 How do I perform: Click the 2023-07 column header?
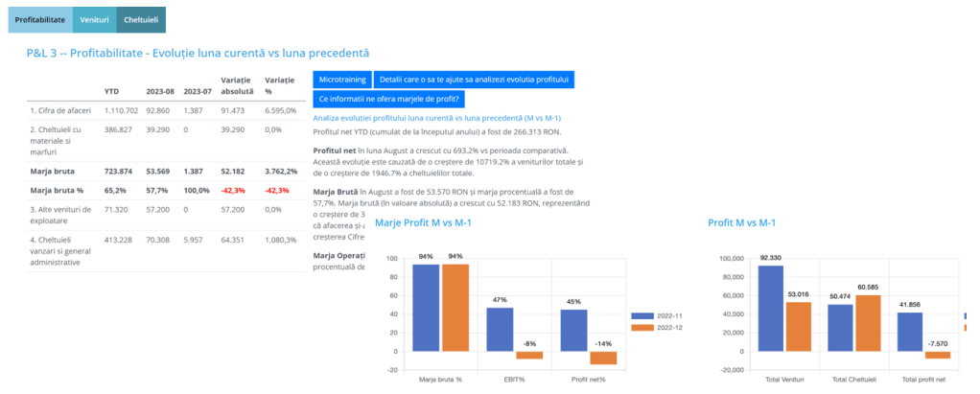tap(198, 91)
